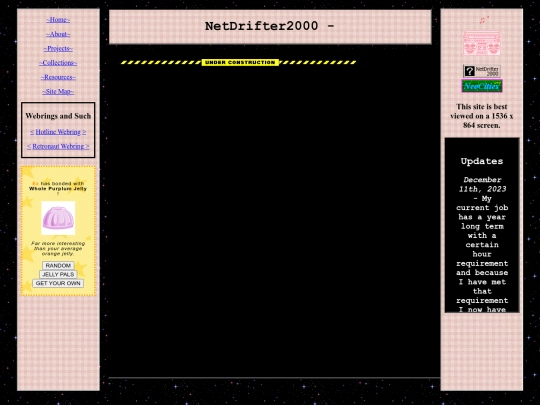
Task: Open the ~Home~ navigation link
Action: click(x=58, y=20)
